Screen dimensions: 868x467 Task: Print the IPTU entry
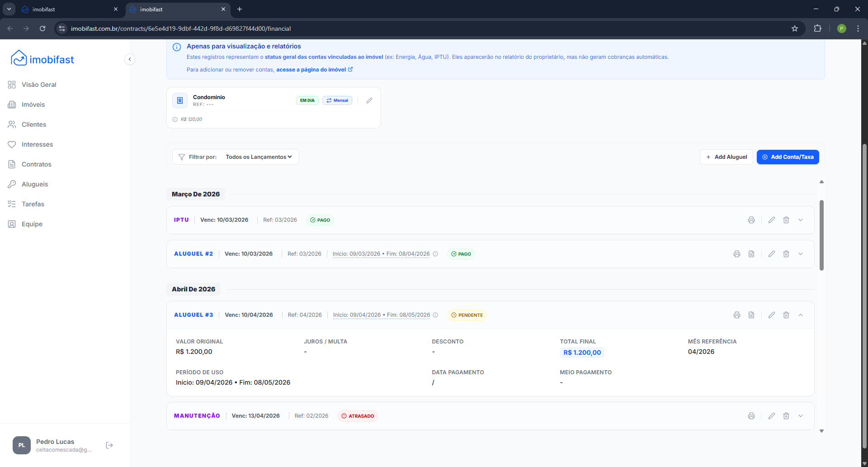point(751,220)
